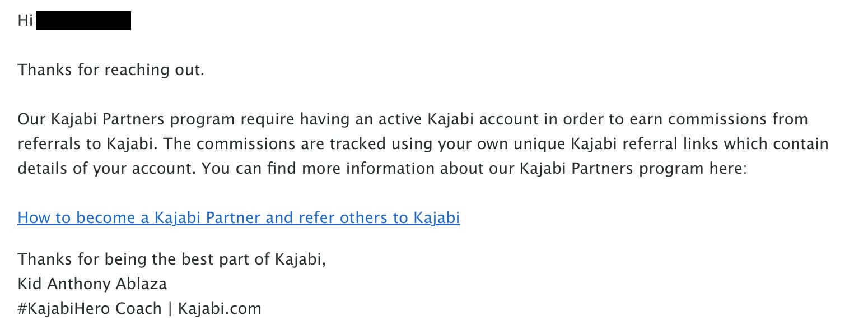Viewport: 868px width, 334px height.
Task: Open the "How to become a Kajabi Partner" link
Action: click(239, 217)
